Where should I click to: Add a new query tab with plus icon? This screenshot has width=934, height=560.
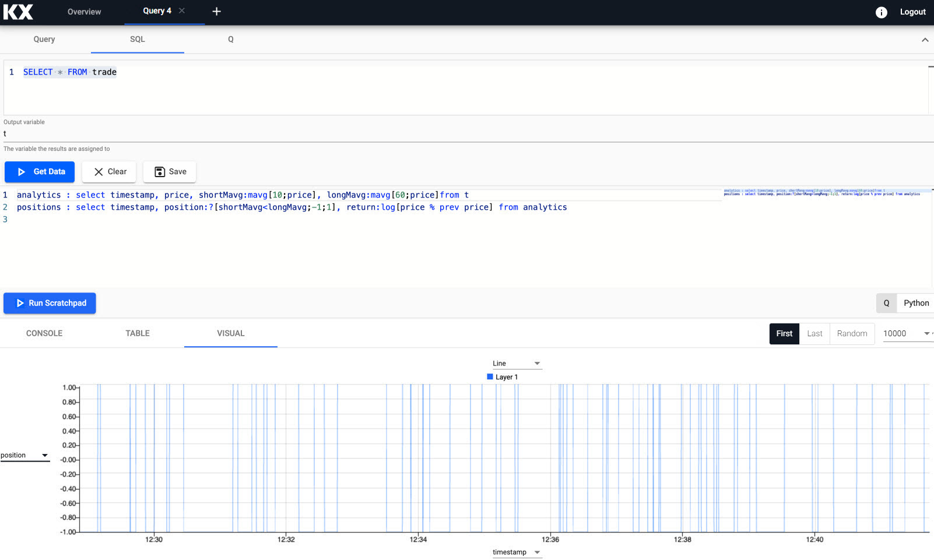tap(216, 12)
